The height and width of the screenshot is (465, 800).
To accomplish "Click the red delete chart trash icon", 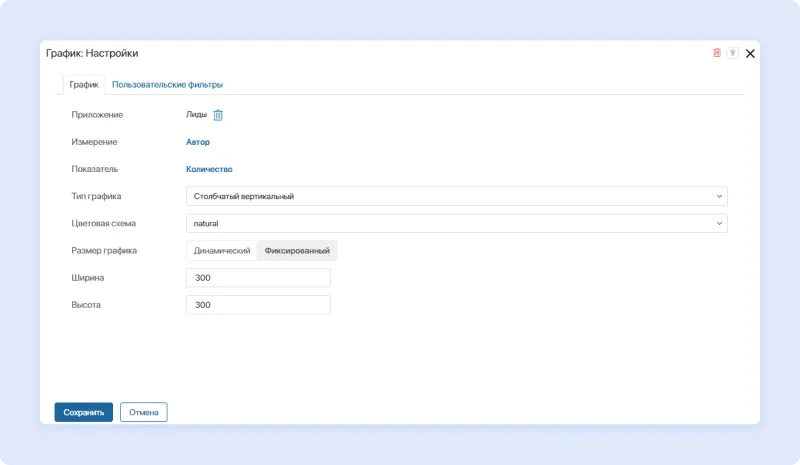I will pyautogui.click(x=717, y=53).
